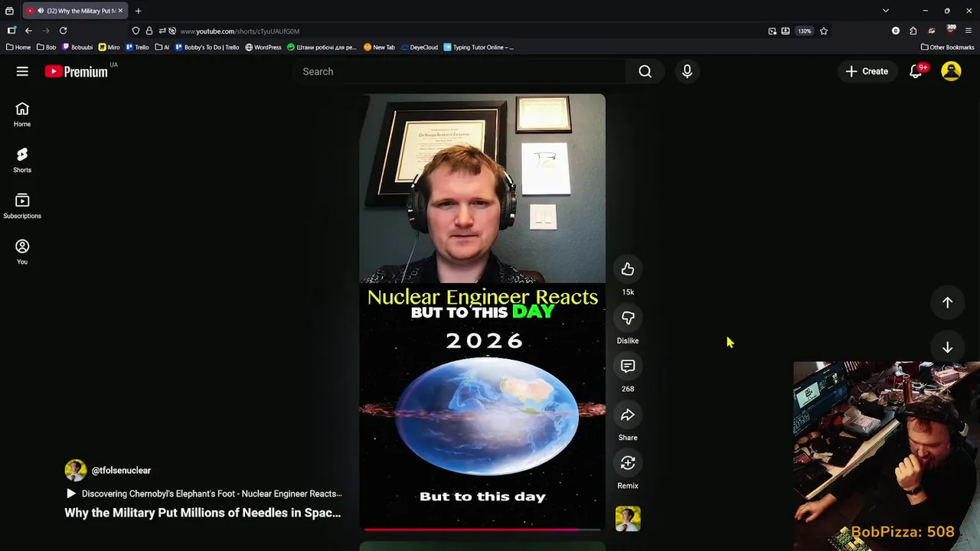980x551 pixels.
Task: Go to YouTube Premium home logo
Action: click(76, 71)
